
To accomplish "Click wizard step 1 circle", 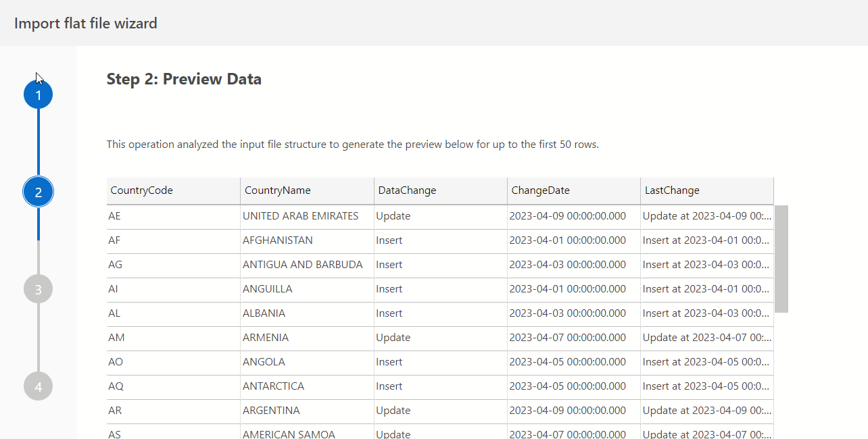I will [38, 95].
